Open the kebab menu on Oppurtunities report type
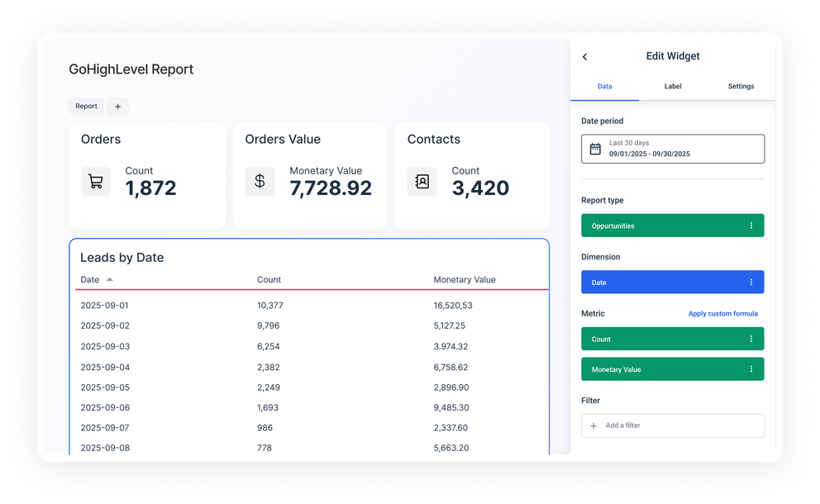The image size is (820, 504). click(x=753, y=225)
